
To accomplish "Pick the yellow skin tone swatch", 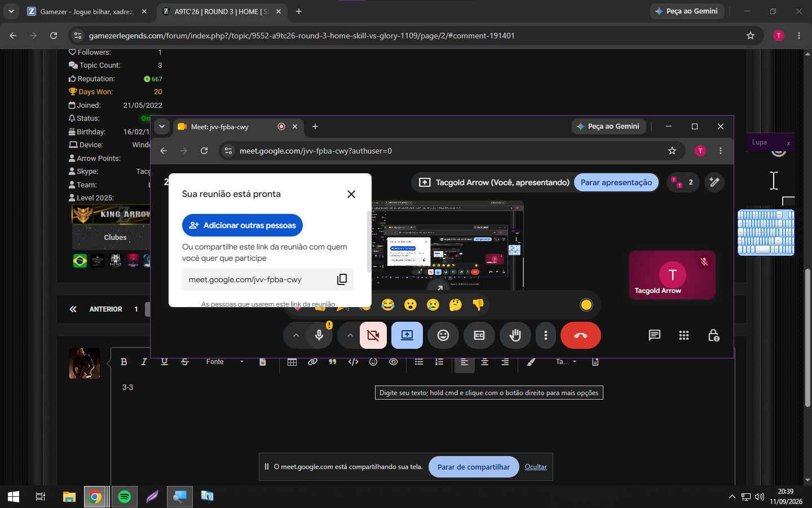I will click(586, 305).
